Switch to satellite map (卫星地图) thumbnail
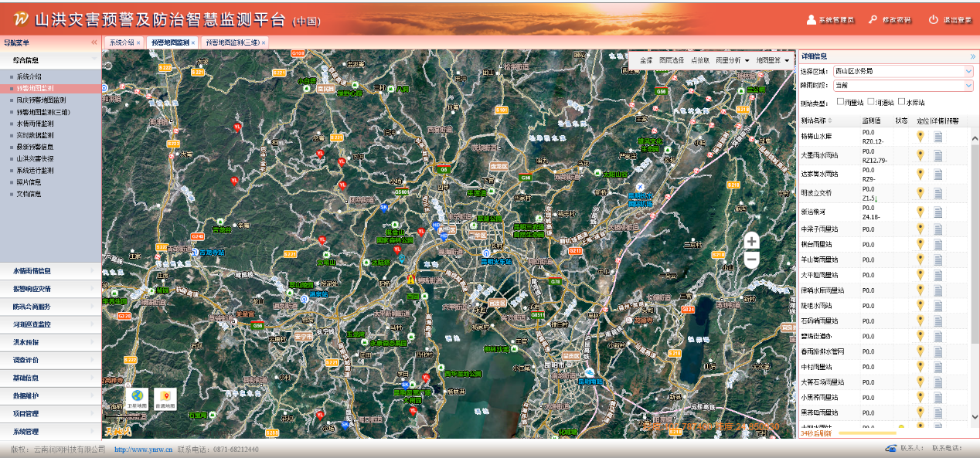The image size is (980, 458). pos(137,398)
